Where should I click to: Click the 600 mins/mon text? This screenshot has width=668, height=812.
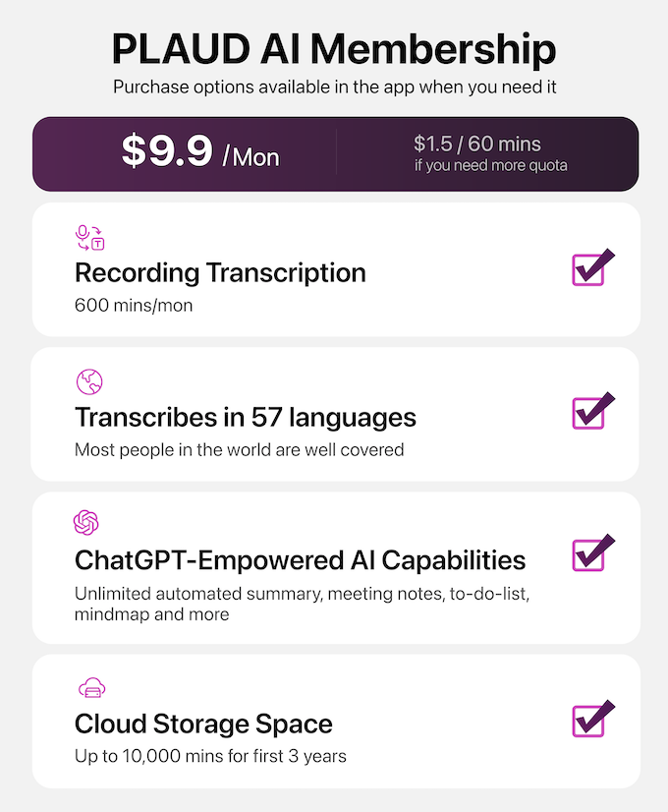pyautogui.click(x=134, y=306)
